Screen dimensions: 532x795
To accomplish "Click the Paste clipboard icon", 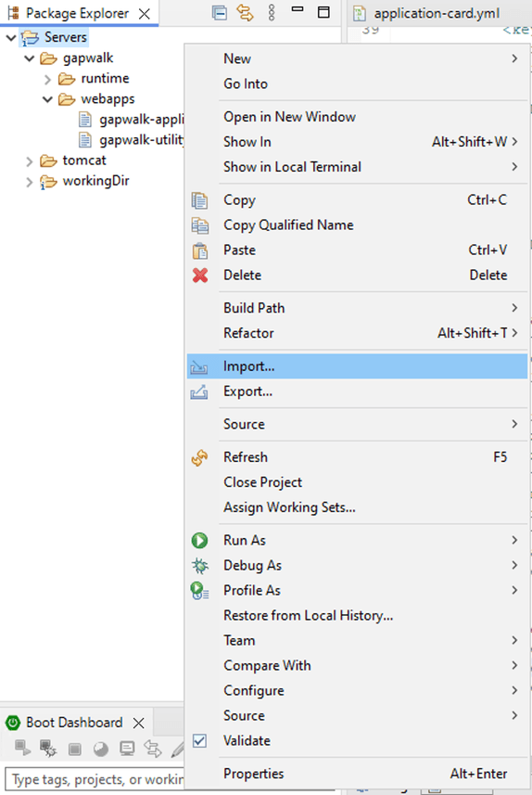I will coord(199,250).
